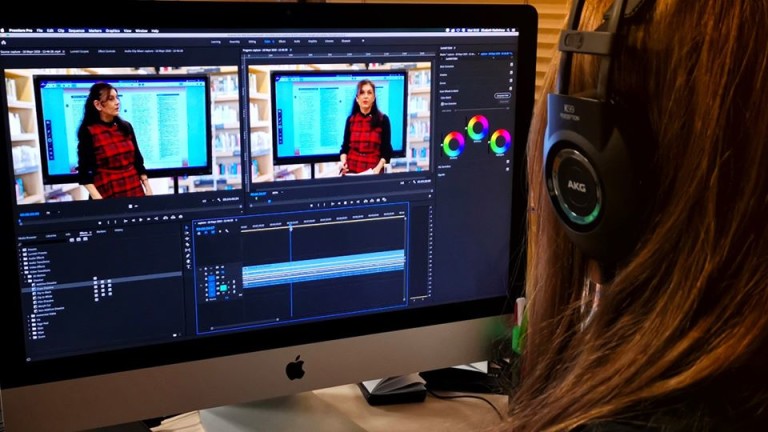Click the blue playhead in timeline ruler

291,226
